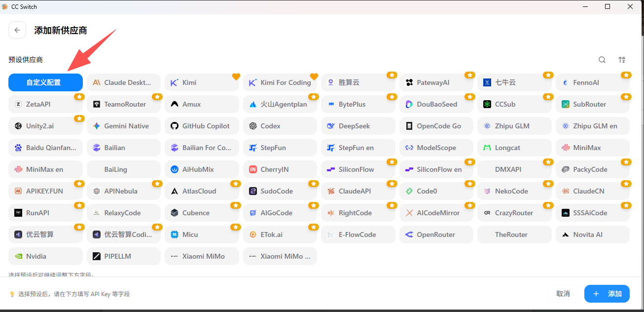
Task: Click the Longcat green M icon
Action: (x=487, y=148)
